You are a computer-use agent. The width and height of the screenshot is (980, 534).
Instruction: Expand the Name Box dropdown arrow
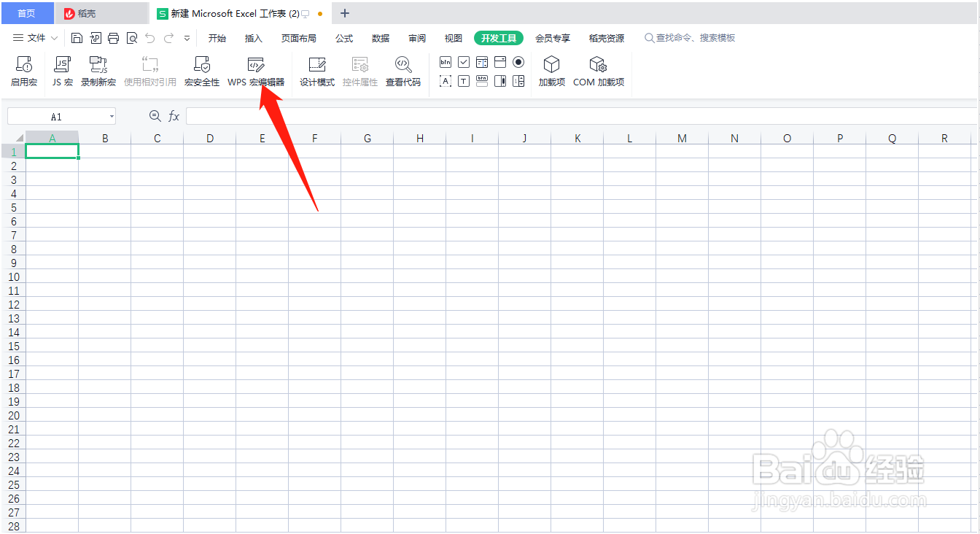pos(112,117)
